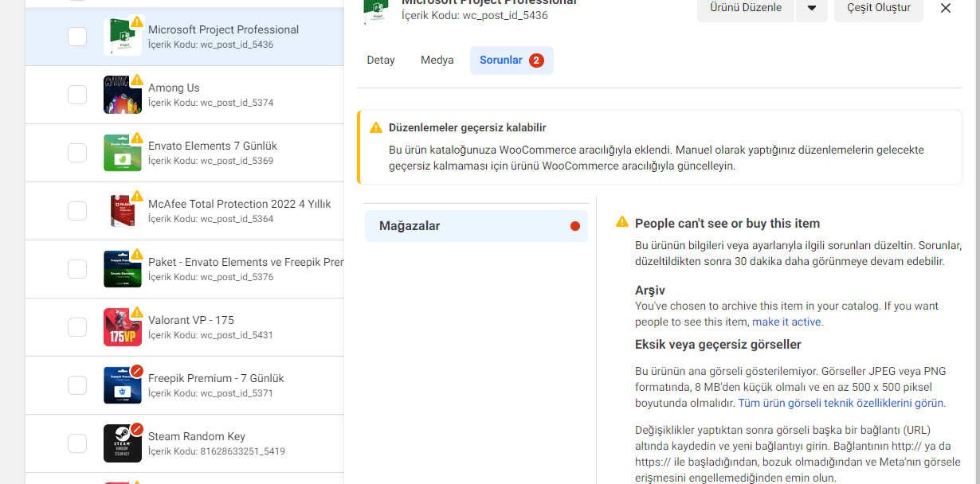
Task: Open the Paket Envato and Freepik thumbnail
Action: coord(123,269)
